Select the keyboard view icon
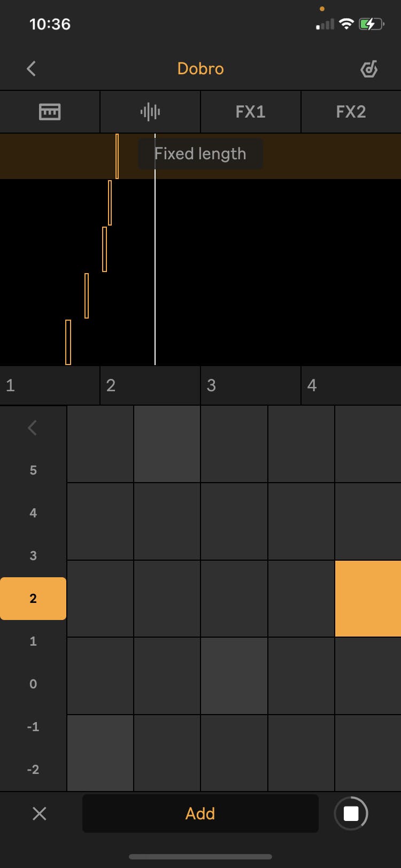 tap(50, 112)
